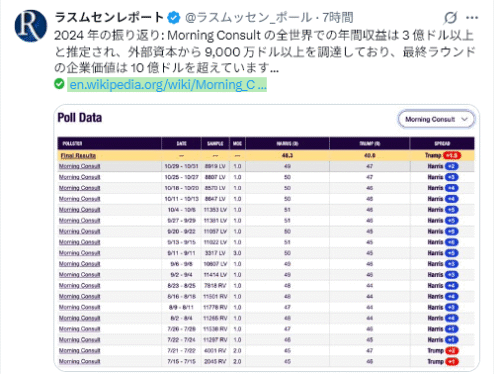The height and width of the screenshot is (374, 500).
Task: Click the 9/20 - 9/22 date cell
Action: point(182,231)
